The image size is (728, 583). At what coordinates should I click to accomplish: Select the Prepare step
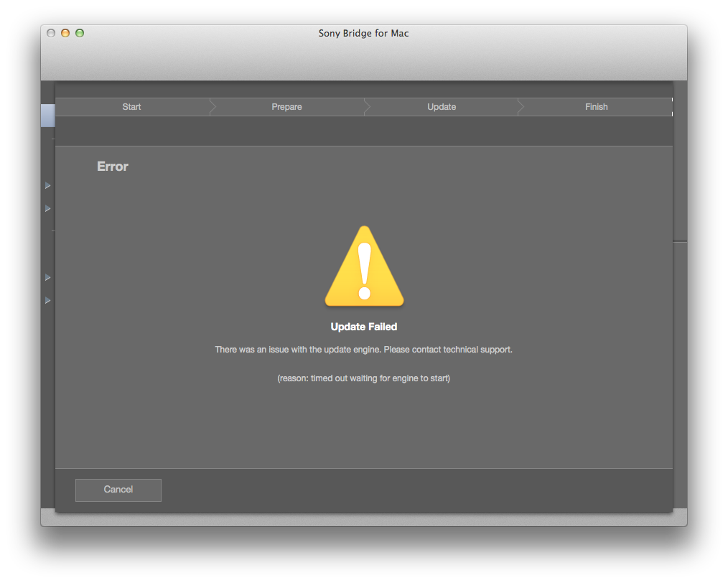[287, 107]
